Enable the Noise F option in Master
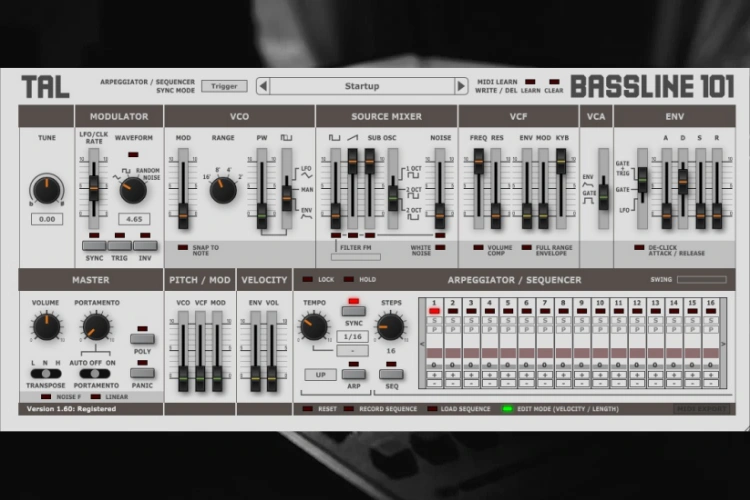Image resolution: width=750 pixels, height=500 pixels. point(46,397)
